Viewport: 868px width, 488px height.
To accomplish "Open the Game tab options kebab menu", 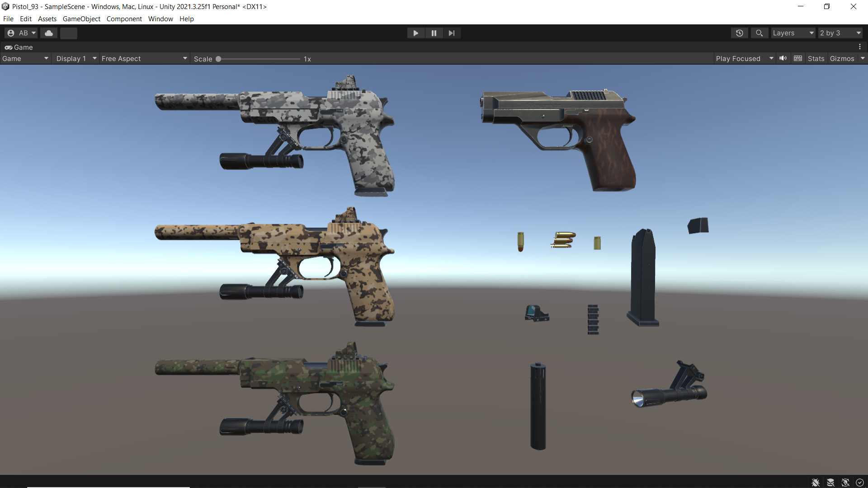I will [860, 47].
